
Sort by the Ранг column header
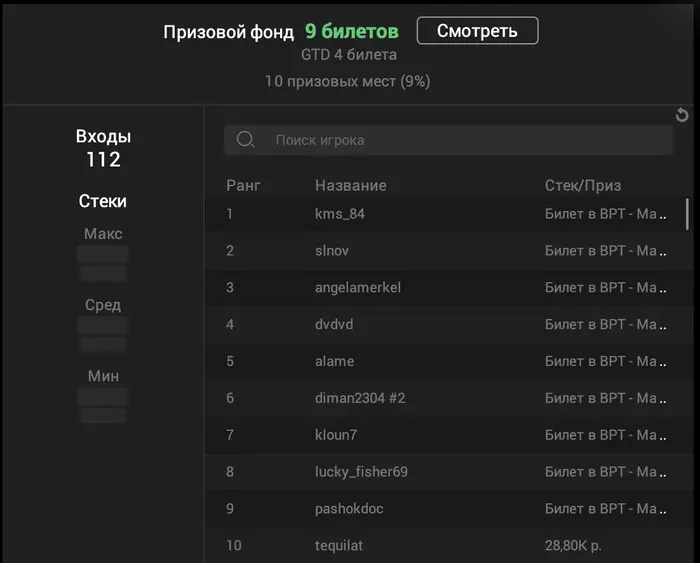pyautogui.click(x=243, y=185)
